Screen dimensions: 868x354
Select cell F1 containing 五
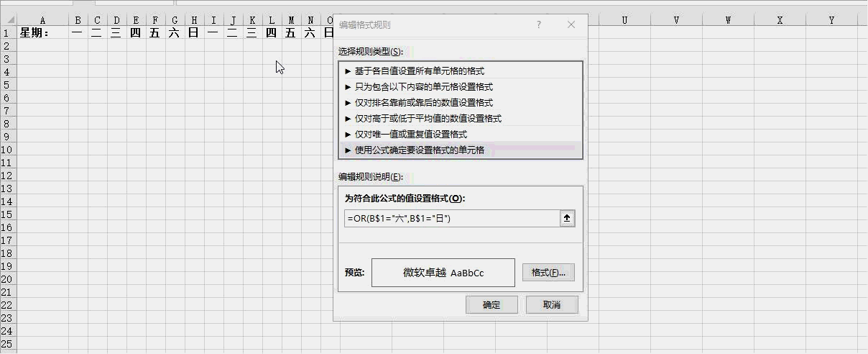click(155, 32)
